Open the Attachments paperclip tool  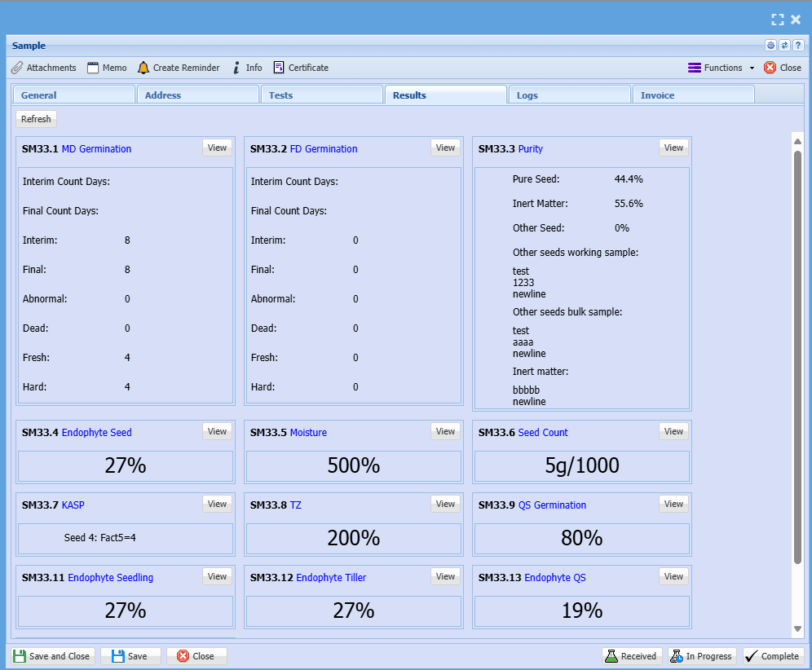(44, 68)
